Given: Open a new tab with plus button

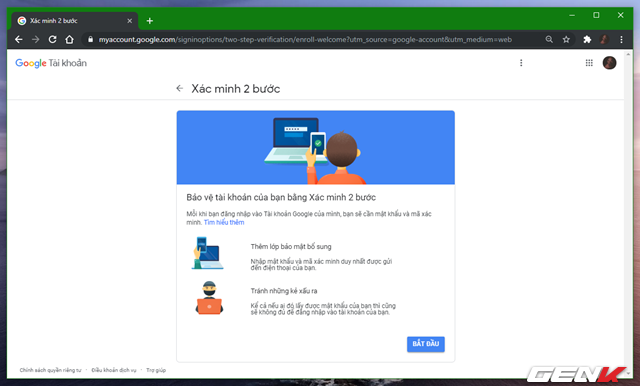Looking at the screenshot, I should click(150, 21).
